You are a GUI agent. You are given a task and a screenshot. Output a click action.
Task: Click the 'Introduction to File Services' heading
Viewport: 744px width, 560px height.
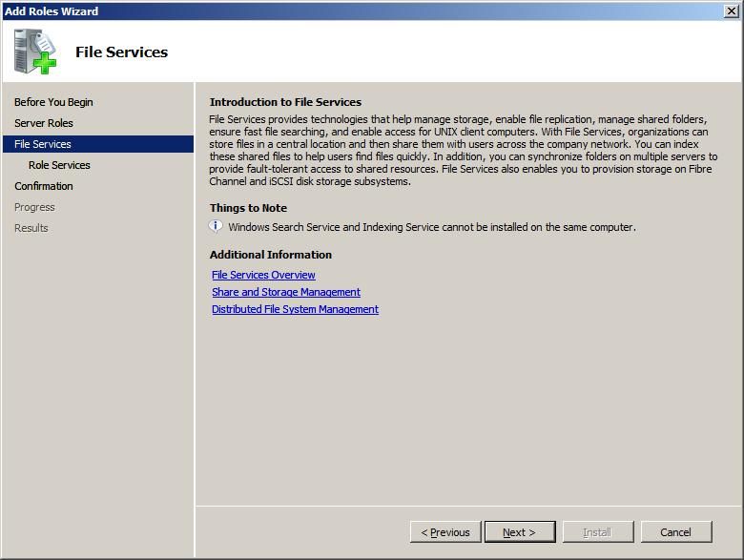pyautogui.click(x=285, y=102)
